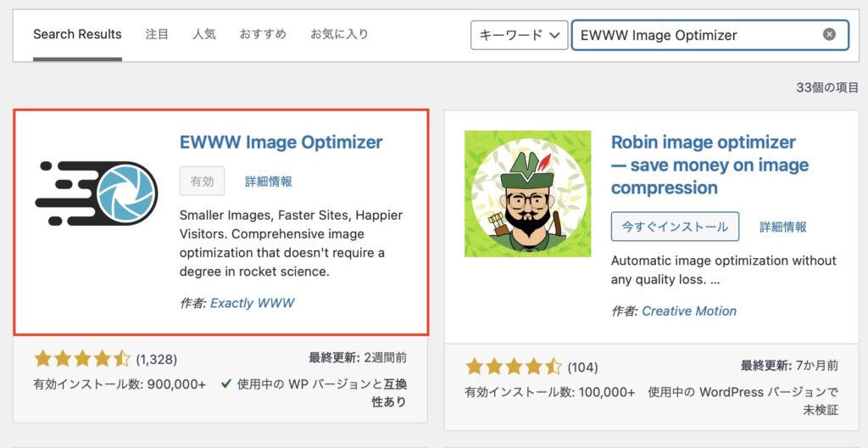Click the EWWW Image Optimizer title link
Image resolution: width=868 pixels, height=448 pixels.
281,142
